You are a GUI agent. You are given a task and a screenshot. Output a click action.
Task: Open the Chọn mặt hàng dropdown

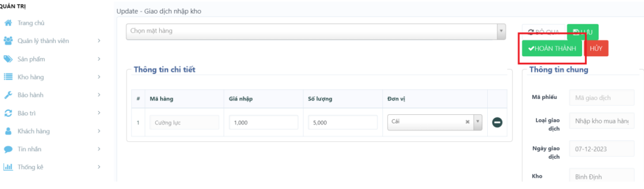pos(315,31)
